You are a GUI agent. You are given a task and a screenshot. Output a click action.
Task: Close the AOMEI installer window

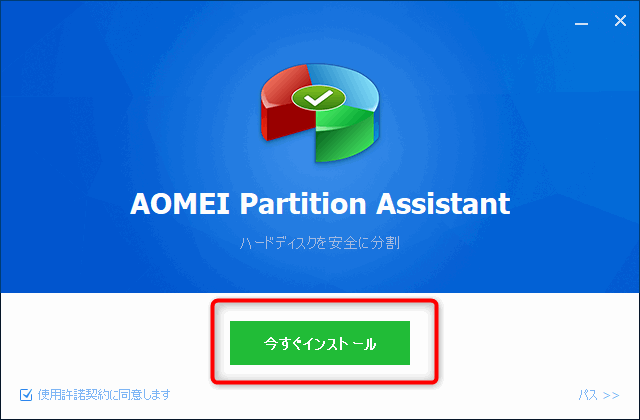tap(620, 20)
